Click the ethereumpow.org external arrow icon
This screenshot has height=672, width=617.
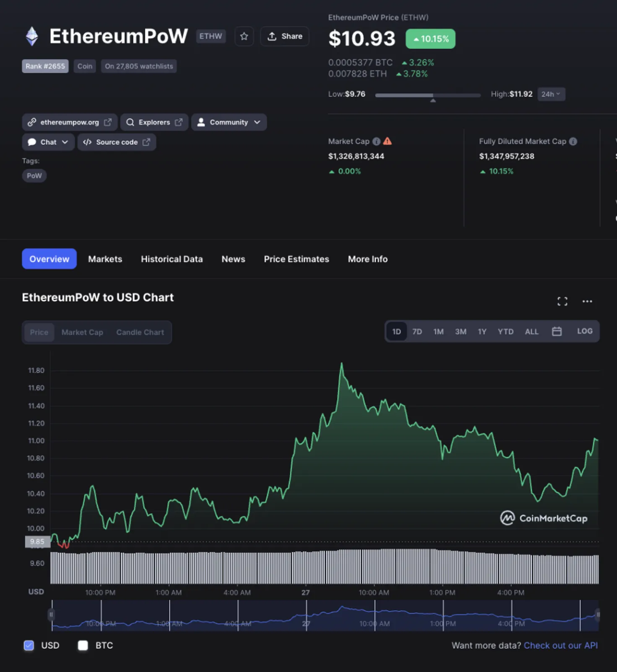(108, 122)
